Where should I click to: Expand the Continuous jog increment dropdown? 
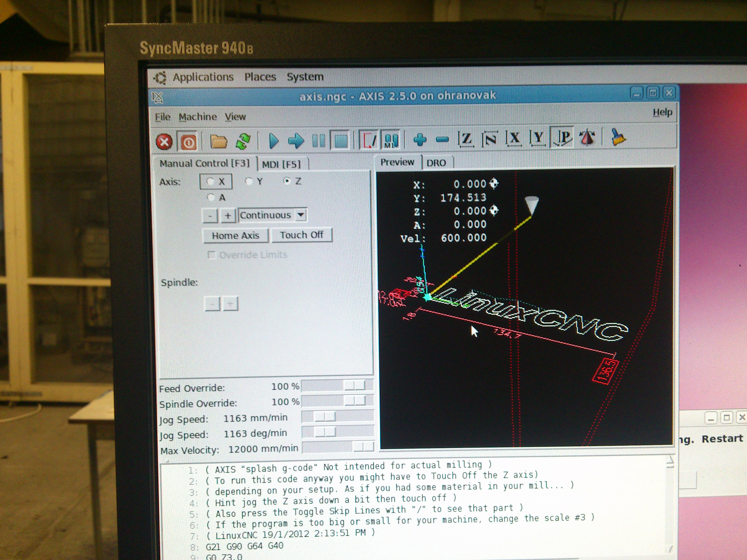(300, 215)
